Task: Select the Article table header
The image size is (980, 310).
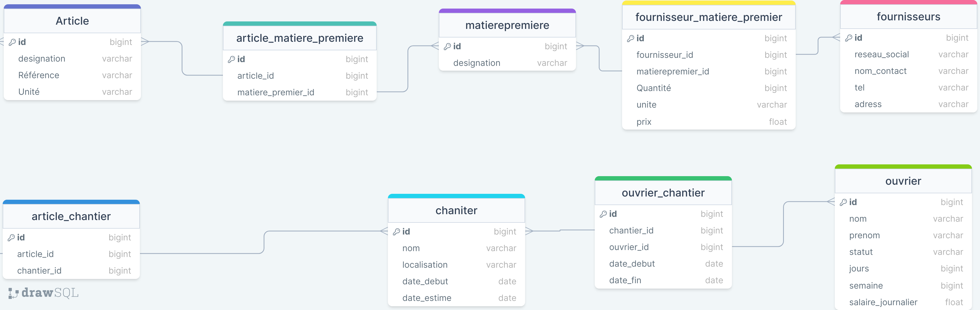Action: pyautogui.click(x=72, y=21)
